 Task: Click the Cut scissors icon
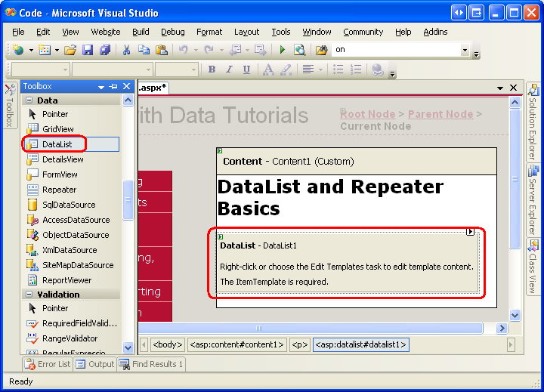click(x=126, y=50)
